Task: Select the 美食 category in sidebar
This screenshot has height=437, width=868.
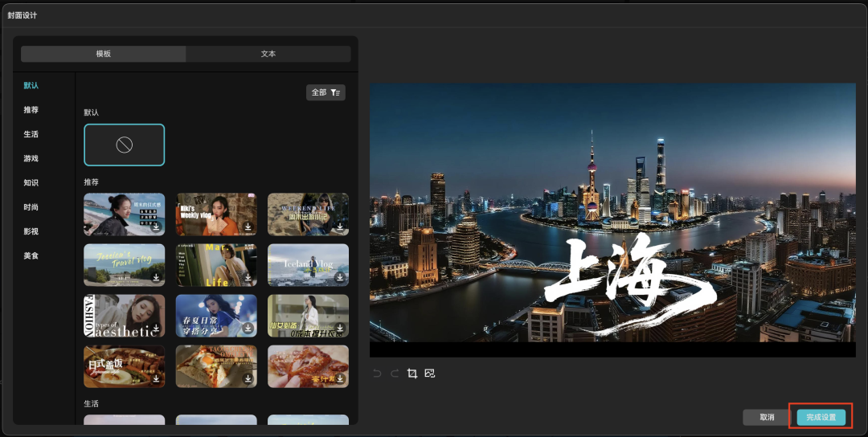Action: pos(31,255)
